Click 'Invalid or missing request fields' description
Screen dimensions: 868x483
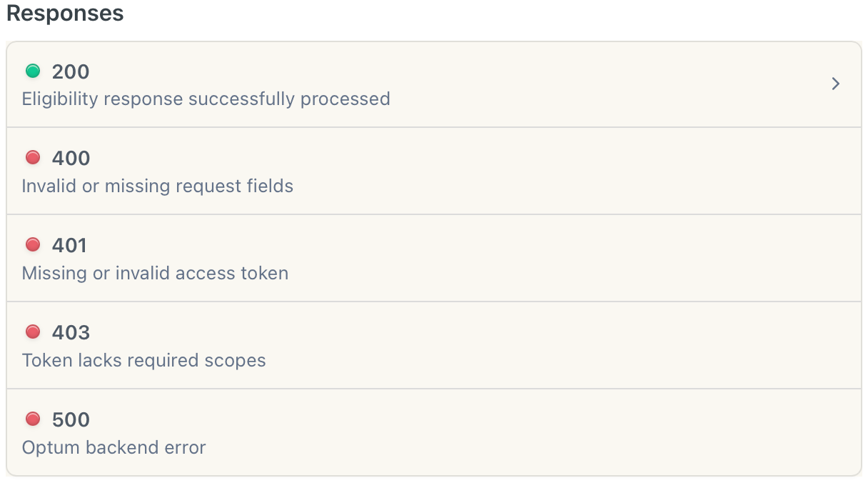(x=158, y=186)
